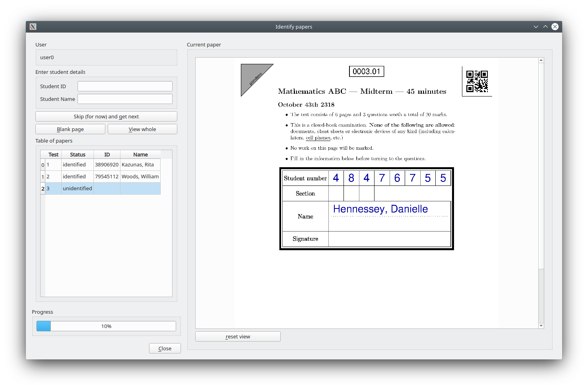Select row header 1 in the papers table
This screenshot has height=390, width=588.
click(43, 177)
